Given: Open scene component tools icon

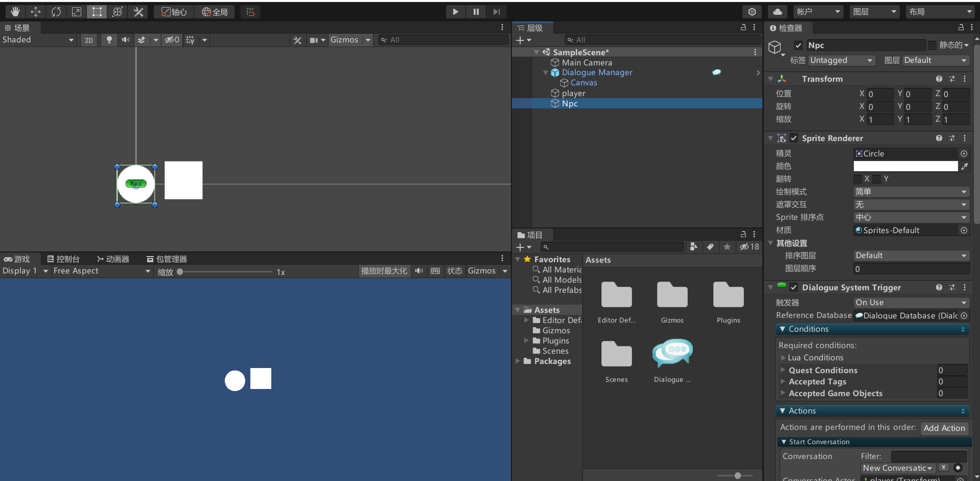Looking at the screenshot, I should tap(297, 40).
